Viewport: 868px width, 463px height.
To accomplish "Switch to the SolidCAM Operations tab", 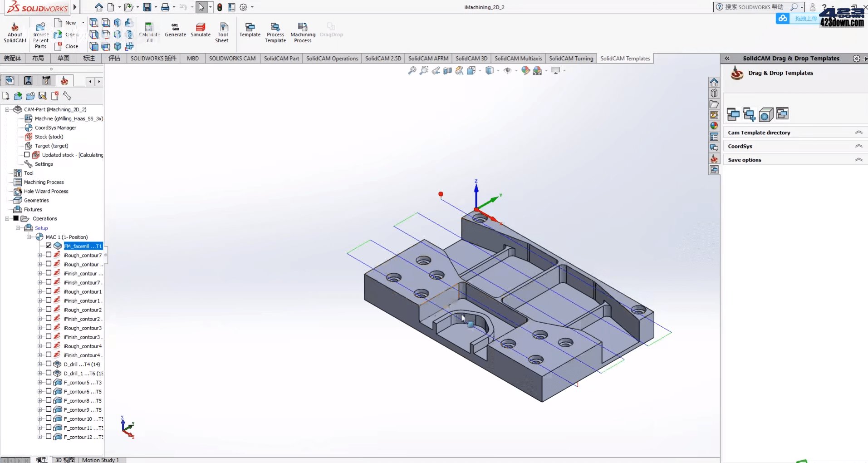I will [x=332, y=58].
